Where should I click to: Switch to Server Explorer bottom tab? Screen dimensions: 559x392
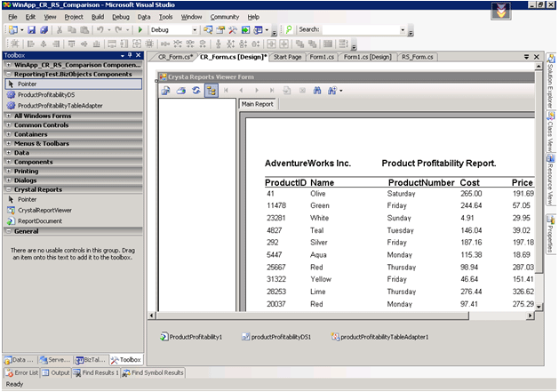(x=55, y=360)
